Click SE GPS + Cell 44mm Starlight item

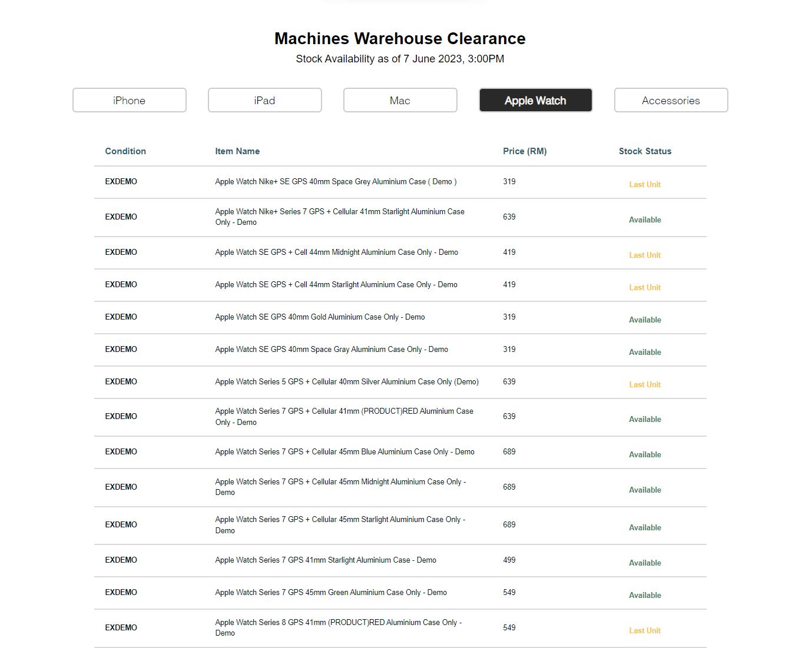336,284
